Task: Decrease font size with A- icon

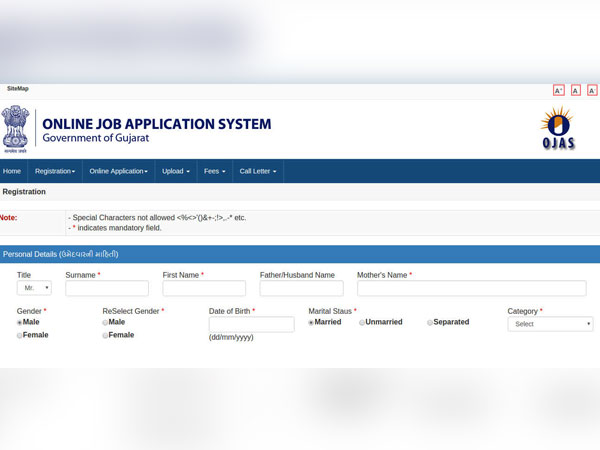Action: pos(592,91)
